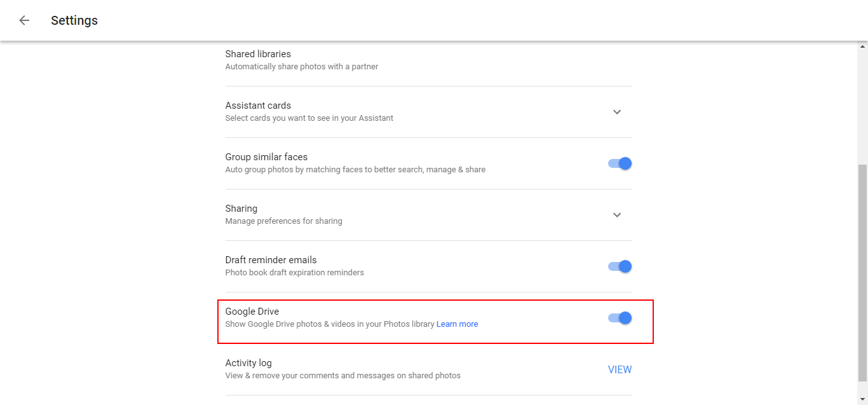The image size is (868, 405).
Task: Disable the Draft reminder emails switch
Action: (620, 266)
